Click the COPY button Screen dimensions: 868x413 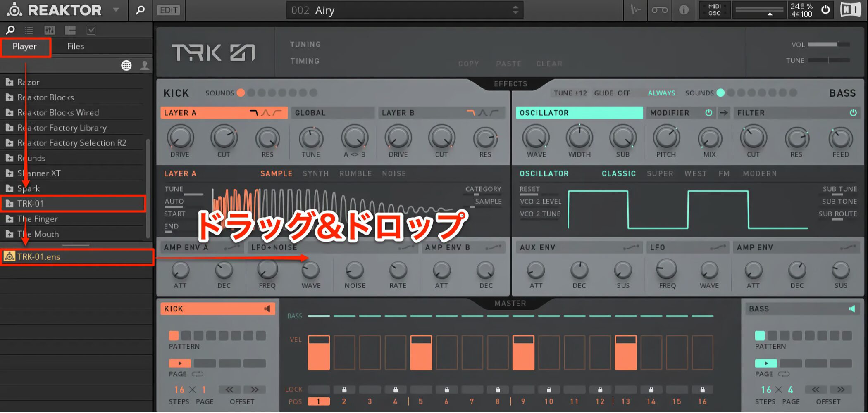[x=468, y=64]
